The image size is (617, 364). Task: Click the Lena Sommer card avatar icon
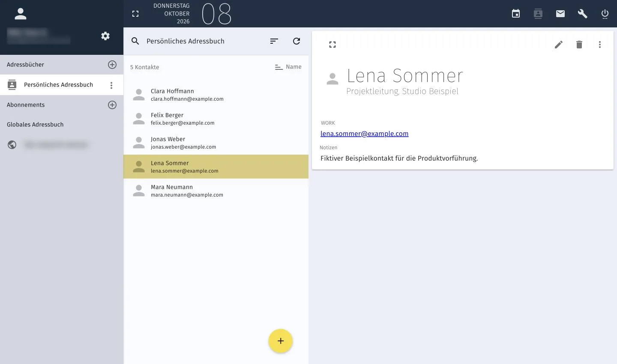(x=332, y=79)
